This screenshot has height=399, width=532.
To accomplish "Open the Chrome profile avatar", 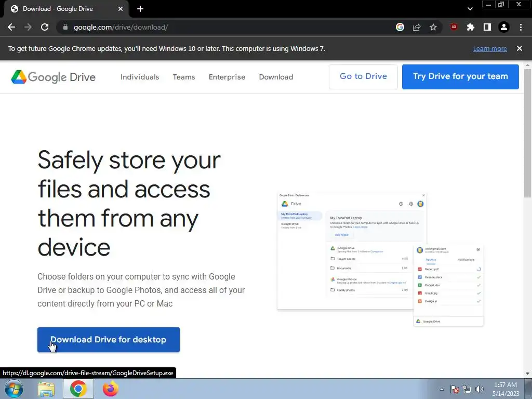I will coord(504,27).
